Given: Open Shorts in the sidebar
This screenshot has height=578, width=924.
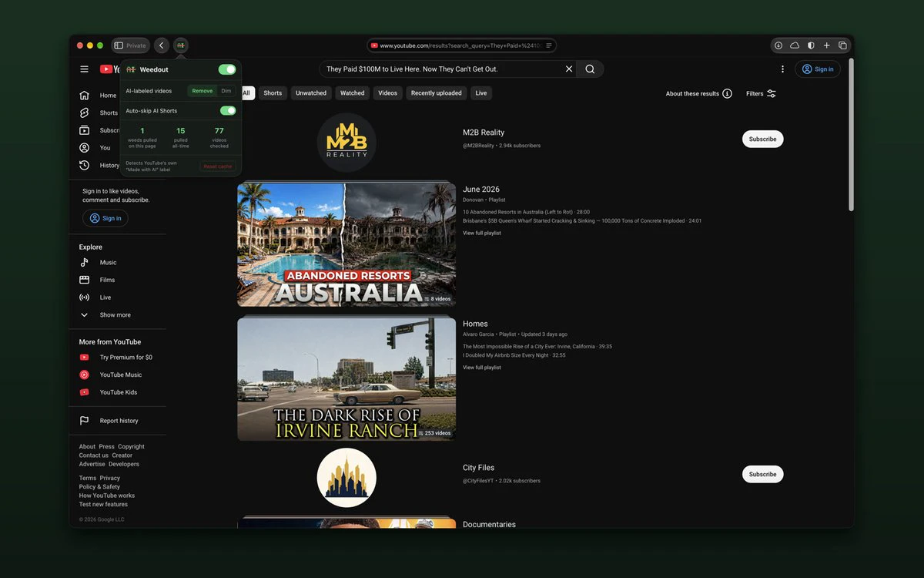Looking at the screenshot, I should (98, 113).
